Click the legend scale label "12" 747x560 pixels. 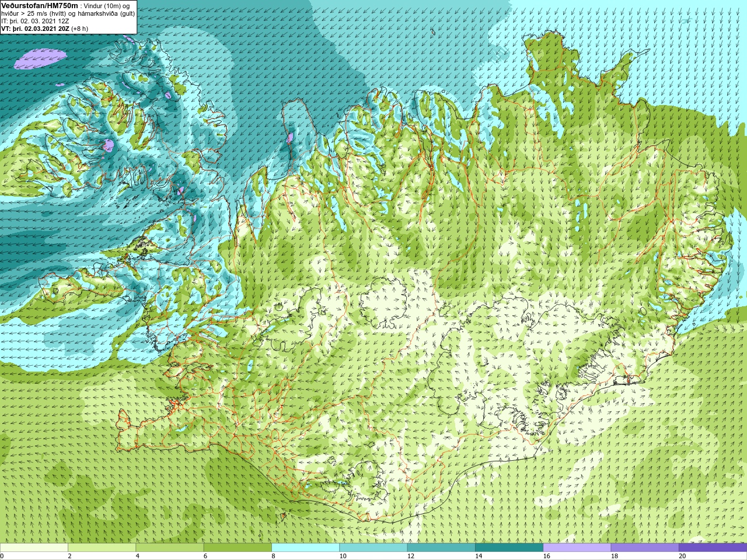tap(411, 556)
